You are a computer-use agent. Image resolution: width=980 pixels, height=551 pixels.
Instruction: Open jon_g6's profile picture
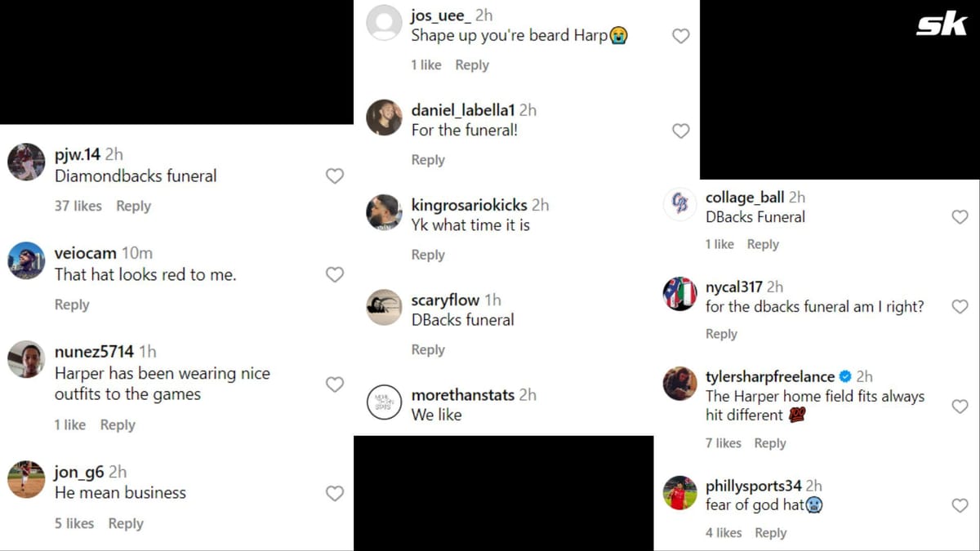click(24, 480)
